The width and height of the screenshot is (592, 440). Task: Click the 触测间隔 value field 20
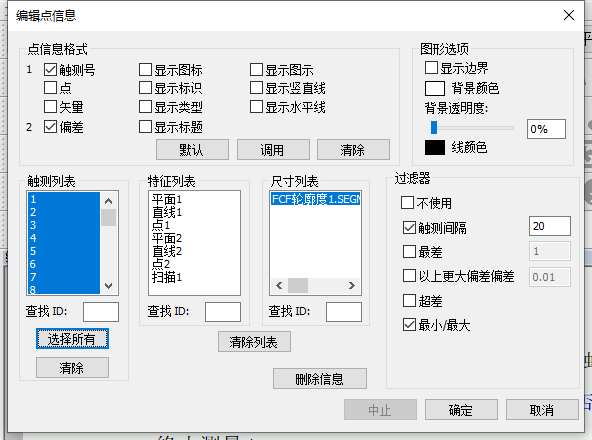(x=550, y=226)
